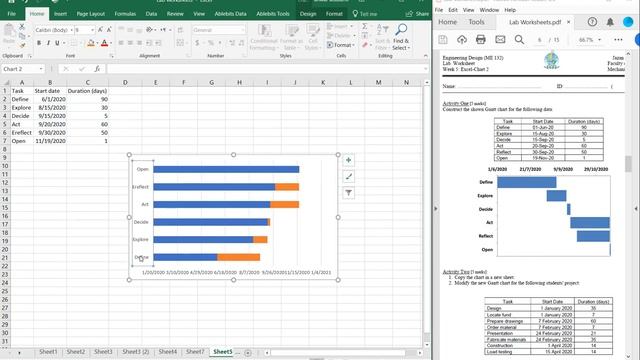Select cell A1 containing Task
This screenshot has width=640, height=360.
click(x=22, y=91)
